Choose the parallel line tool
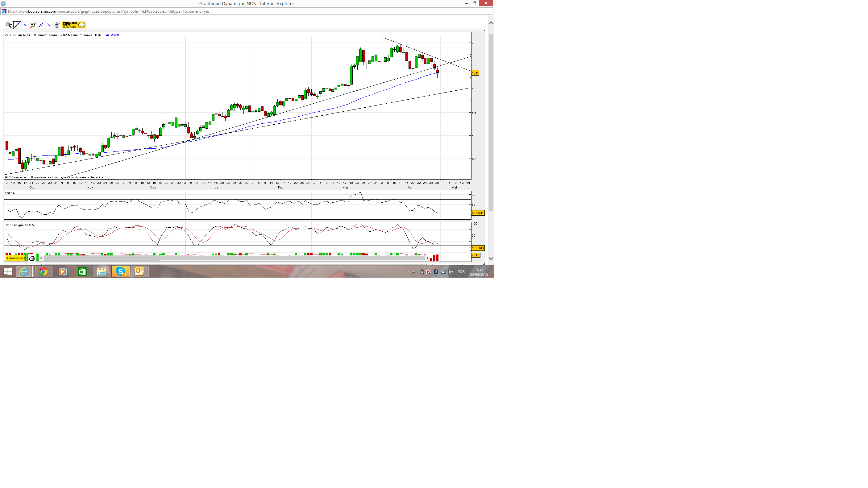This screenshot has height=488, width=868. tap(49, 25)
